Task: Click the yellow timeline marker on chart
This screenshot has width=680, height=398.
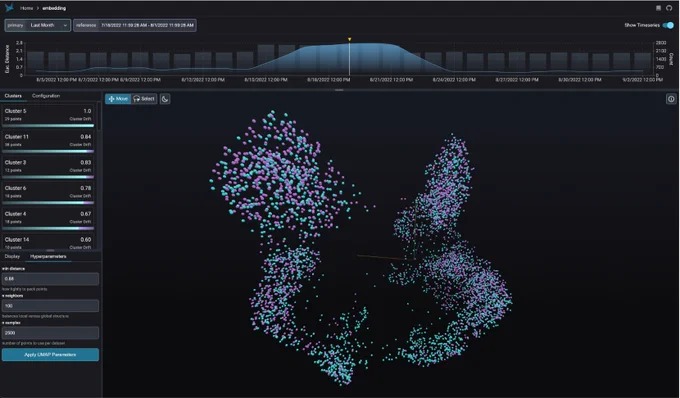Action: coord(350,39)
